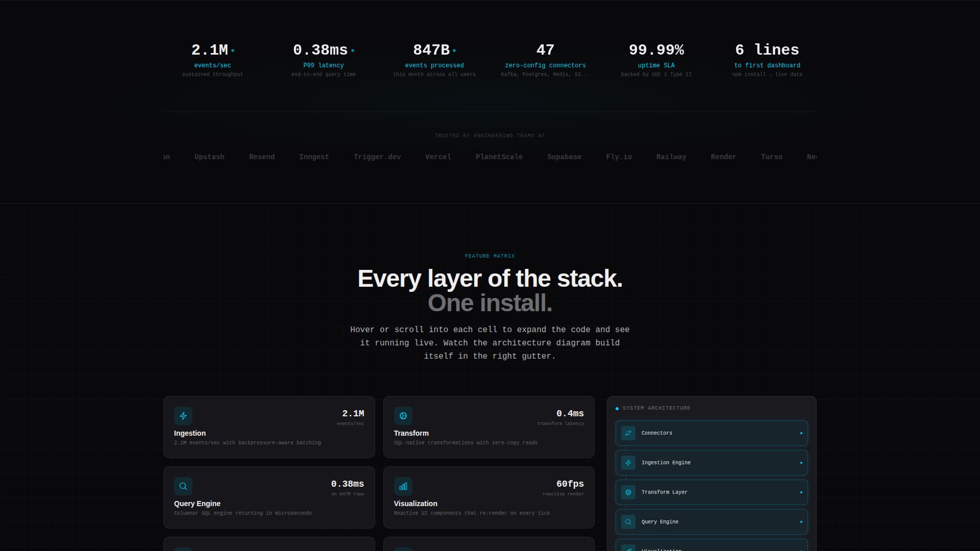The height and width of the screenshot is (551, 980).
Task: Click the status dot on Connectors node
Action: 801,433
